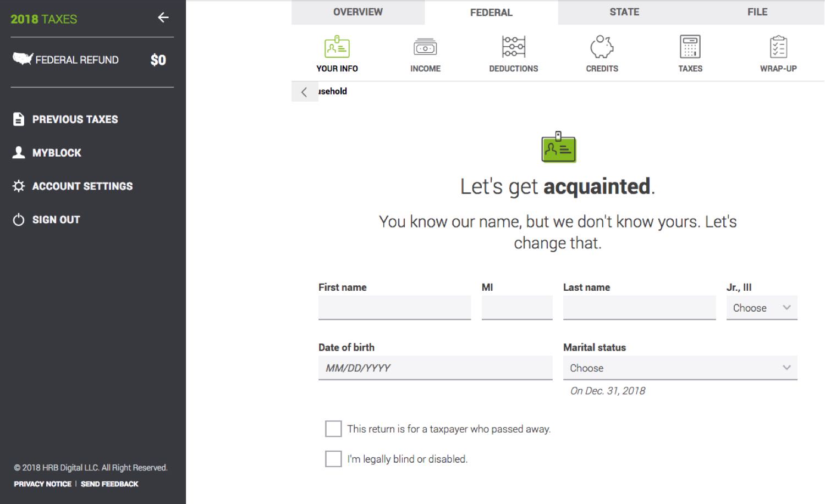The width and height of the screenshot is (825, 504).
Task: Tick the legally blind or disabled checkbox
Action: tap(333, 459)
